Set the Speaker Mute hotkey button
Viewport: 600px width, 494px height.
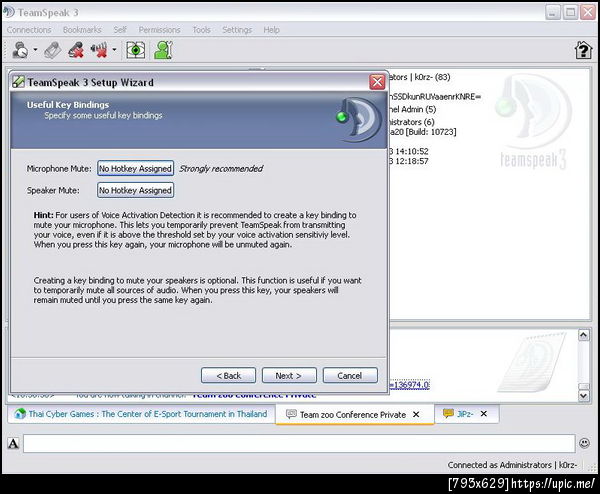tap(135, 190)
